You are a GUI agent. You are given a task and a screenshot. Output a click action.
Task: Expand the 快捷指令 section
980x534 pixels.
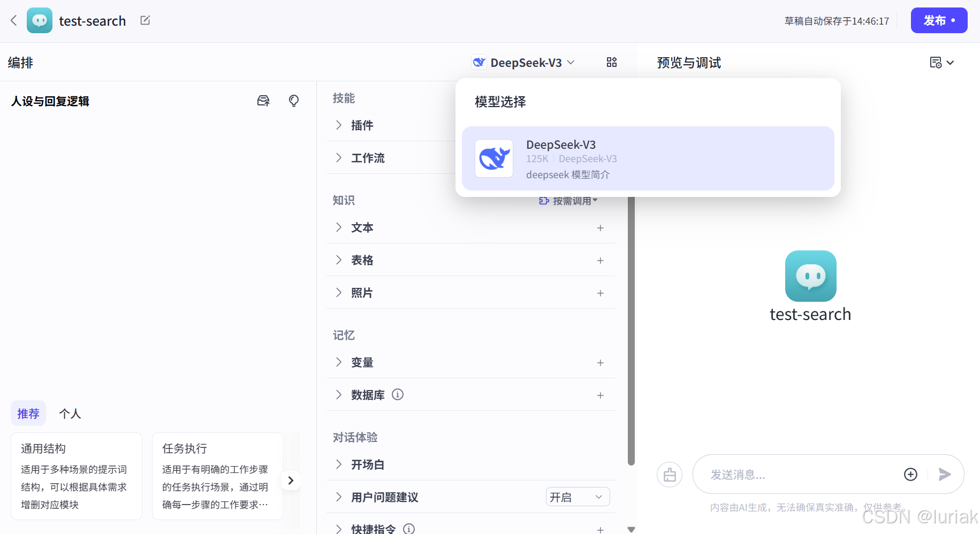pos(339,529)
